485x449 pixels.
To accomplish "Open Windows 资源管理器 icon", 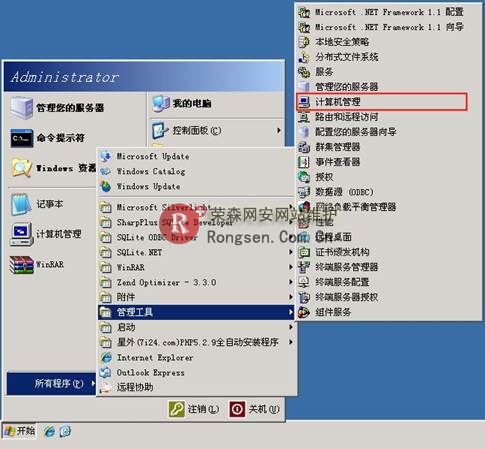I will (x=22, y=168).
